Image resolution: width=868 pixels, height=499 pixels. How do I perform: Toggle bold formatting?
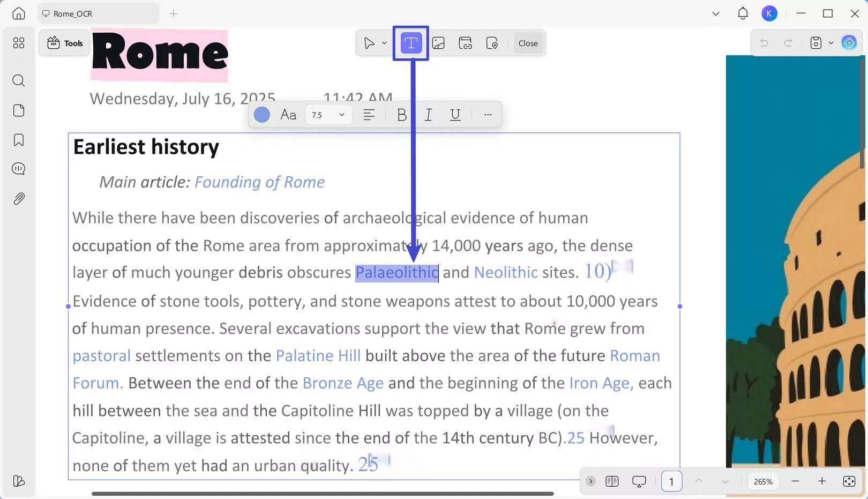click(401, 115)
